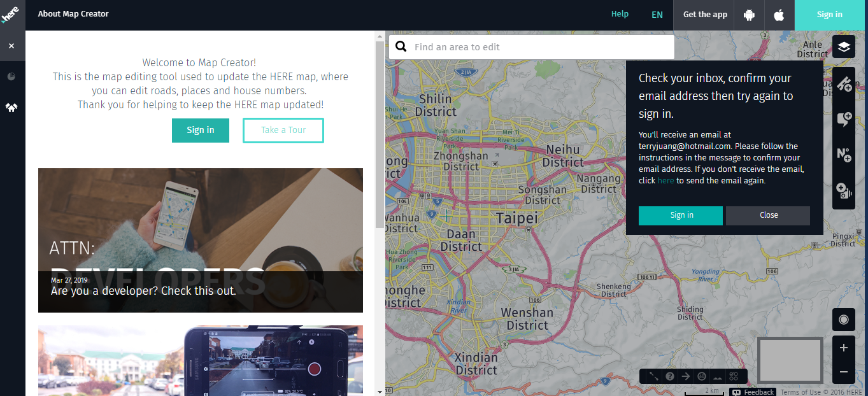
Task: Click the 2 km scale bar
Action: [x=704, y=392]
